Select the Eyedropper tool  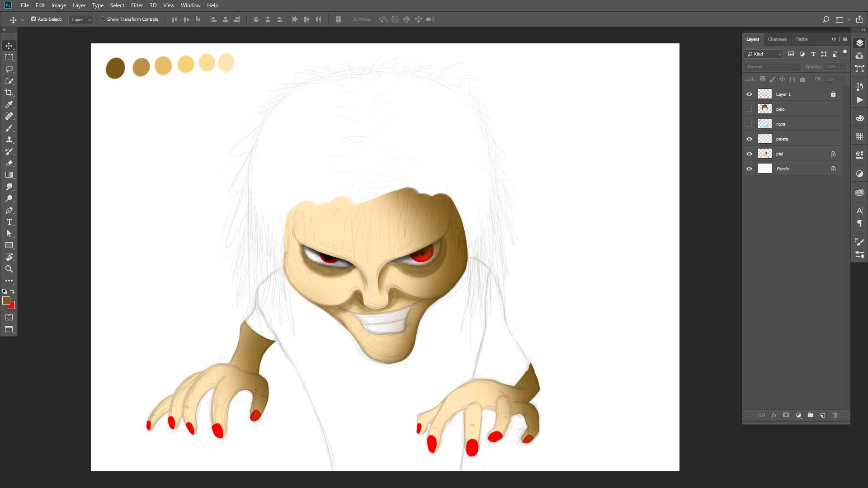[9, 104]
